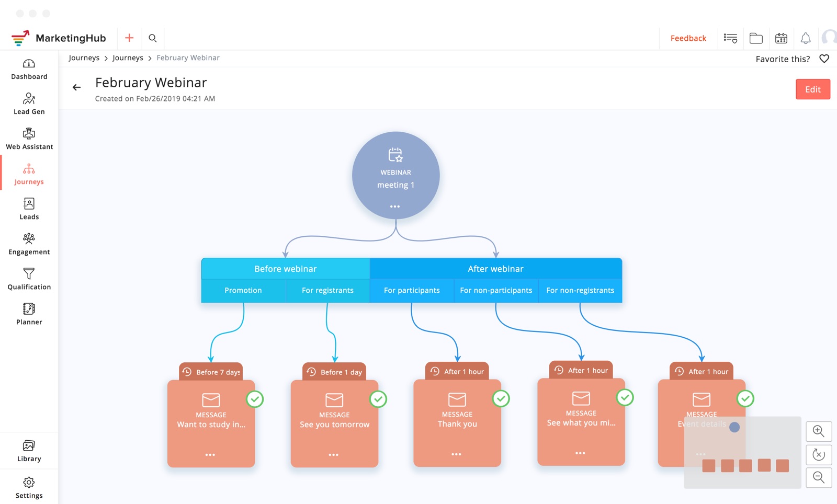The height and width of the screenshot is (504, 837).
Task: Click the Edit button
Action: point(813,89)
